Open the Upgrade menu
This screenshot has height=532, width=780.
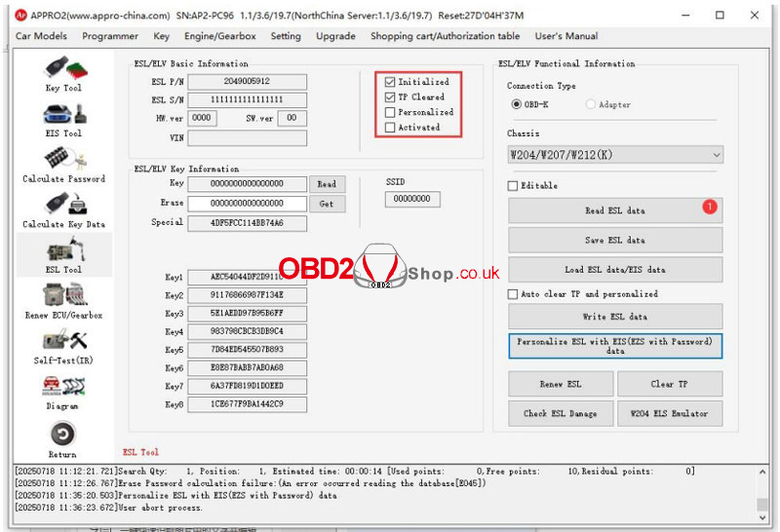[x=335, y=36]
